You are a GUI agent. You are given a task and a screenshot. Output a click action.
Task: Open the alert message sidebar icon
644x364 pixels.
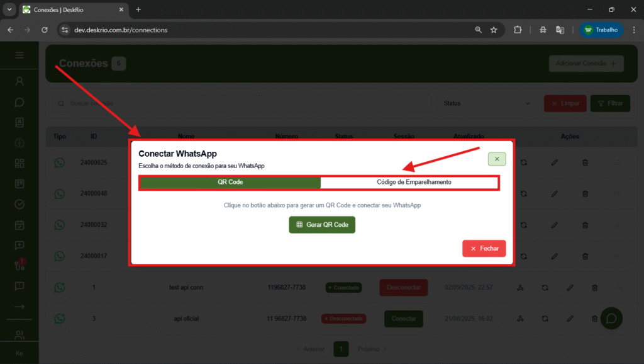click(19, 287)
